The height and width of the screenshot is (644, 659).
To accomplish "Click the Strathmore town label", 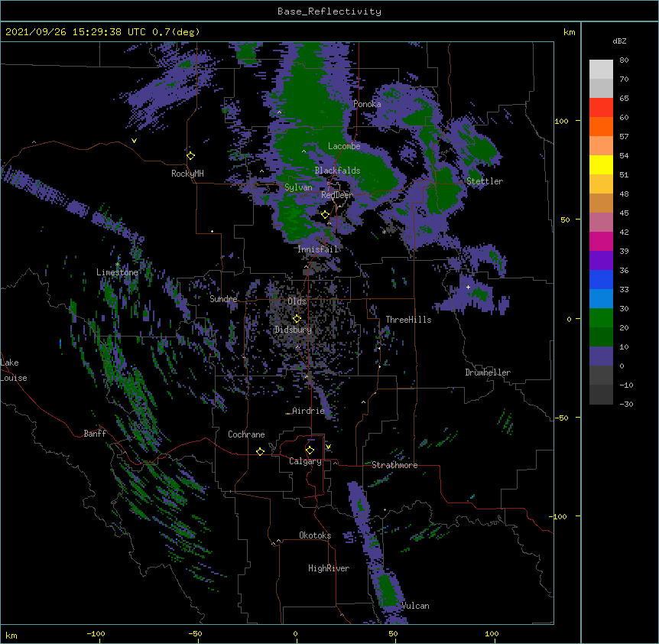I will [x=394, y=465].
